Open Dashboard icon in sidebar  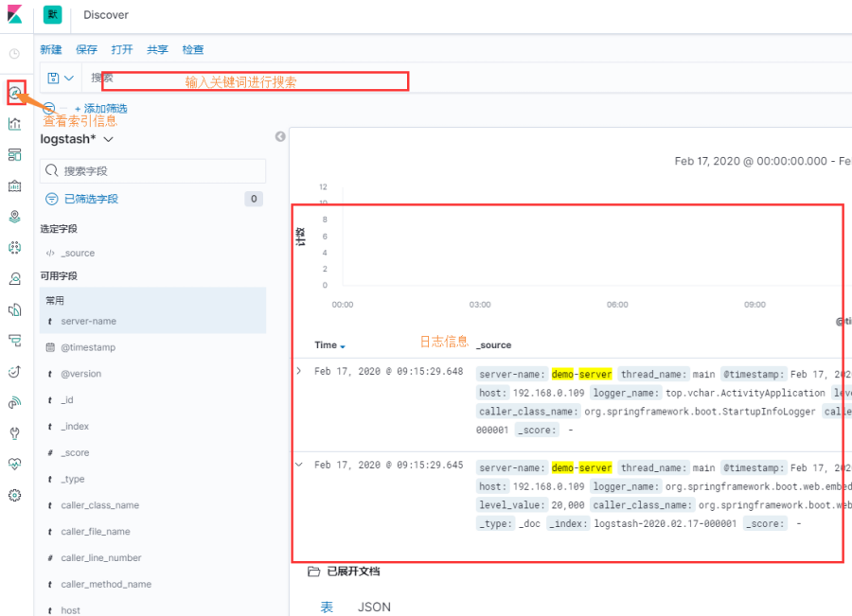[x=14, y=155]
